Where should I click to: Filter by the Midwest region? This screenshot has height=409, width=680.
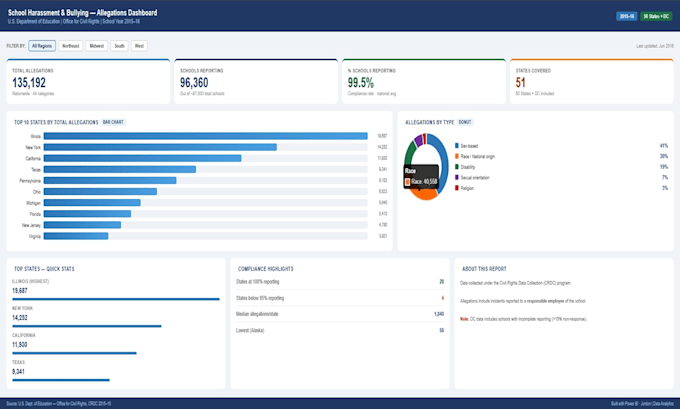pos(97,46)
